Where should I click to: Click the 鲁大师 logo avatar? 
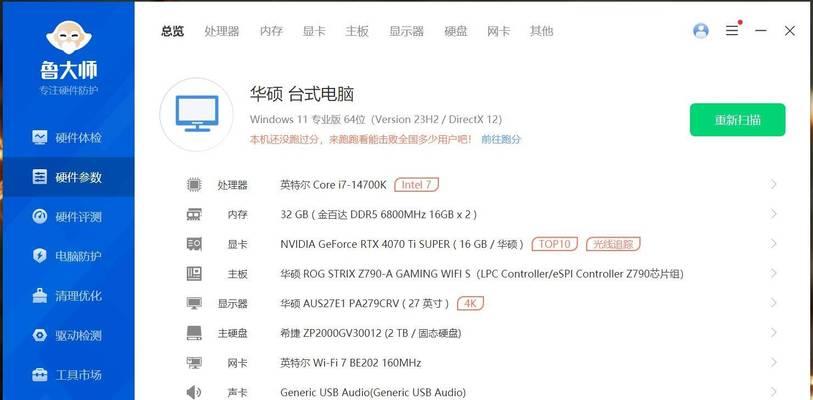69,37
